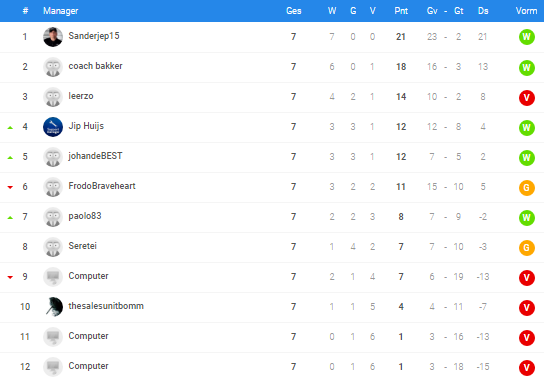Open the leerzo manager name link
The width and height of the screenshot is (545, 382).
click(x=81, y=96)
